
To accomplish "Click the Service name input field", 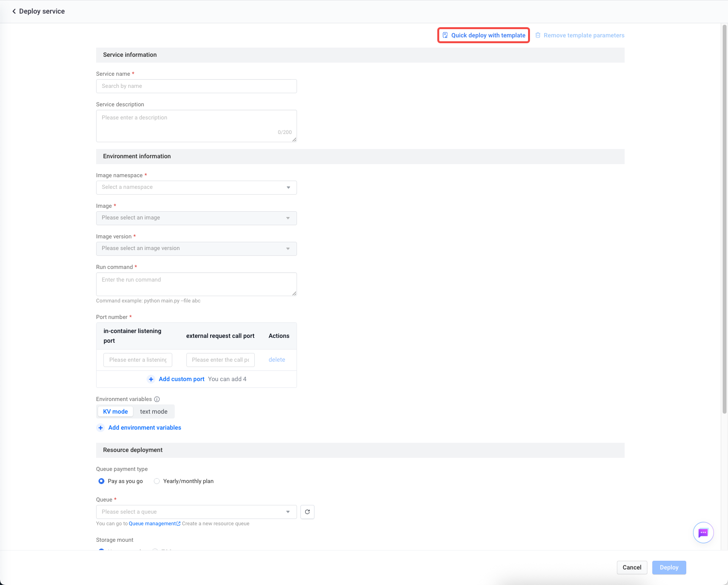I will coord(196,86).
